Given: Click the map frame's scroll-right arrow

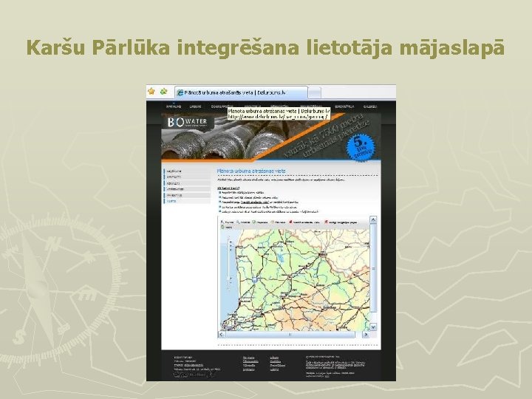Looking at the screenshot, I should point(366,335).
